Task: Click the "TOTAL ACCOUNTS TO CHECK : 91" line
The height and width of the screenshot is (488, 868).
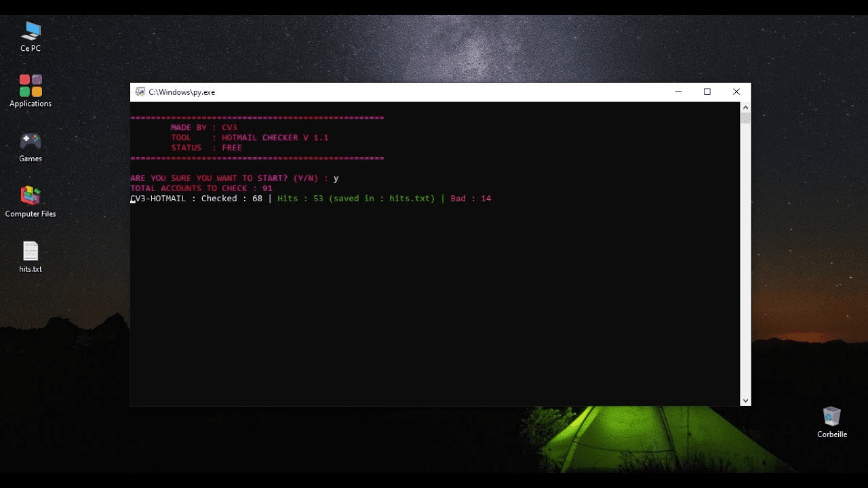Action: tap(201, 188)
